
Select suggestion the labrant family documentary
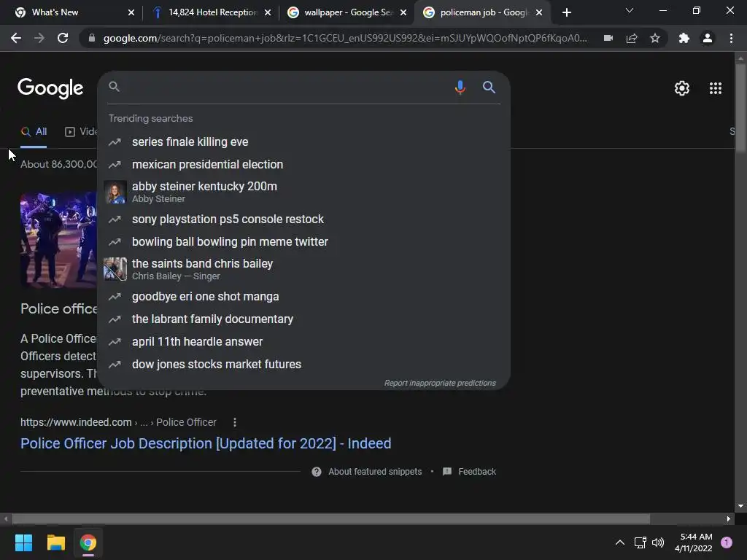coord(303,319)
